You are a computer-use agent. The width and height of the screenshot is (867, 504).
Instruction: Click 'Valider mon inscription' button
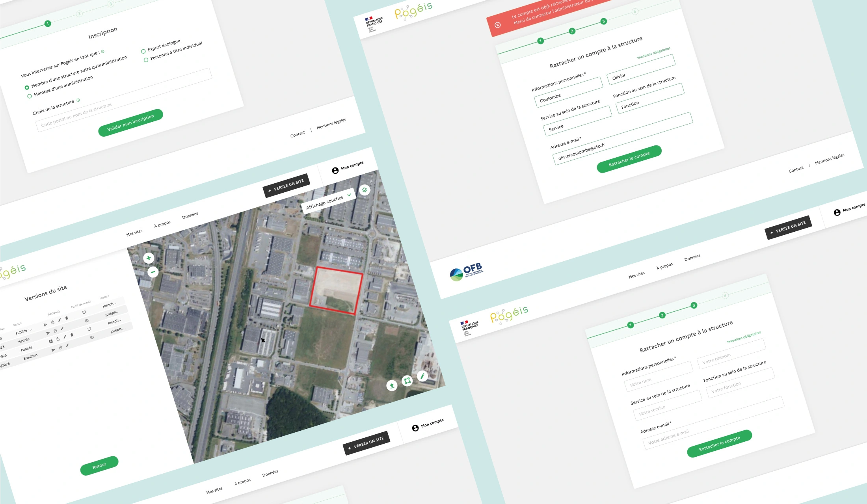pos(130,123)
